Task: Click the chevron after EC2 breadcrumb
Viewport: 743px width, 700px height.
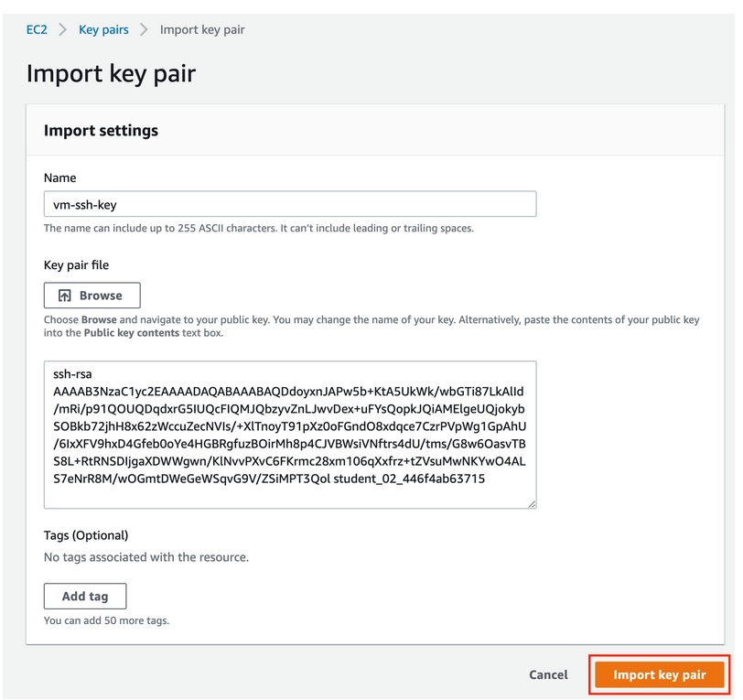Action: 62,30
